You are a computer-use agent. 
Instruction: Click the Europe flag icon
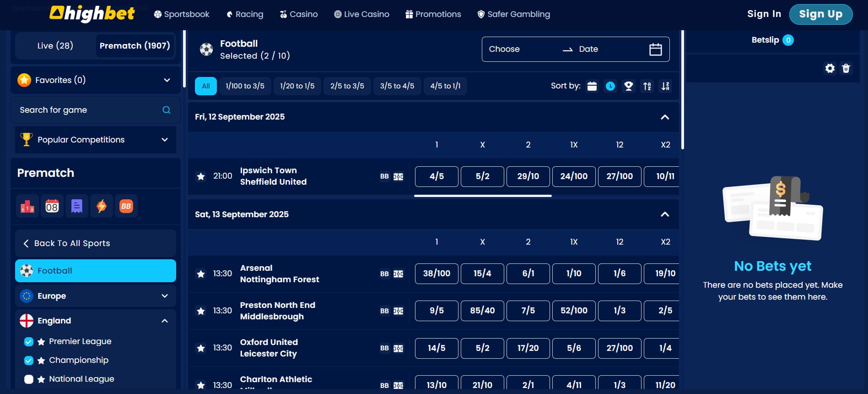point(27,296)
